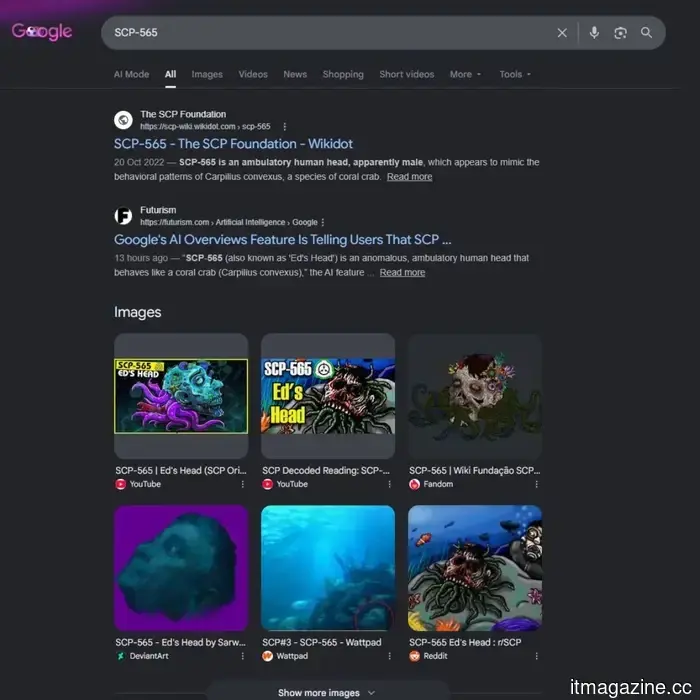Open three-dot menu for Wattpad image result

[x=389, y=656]
